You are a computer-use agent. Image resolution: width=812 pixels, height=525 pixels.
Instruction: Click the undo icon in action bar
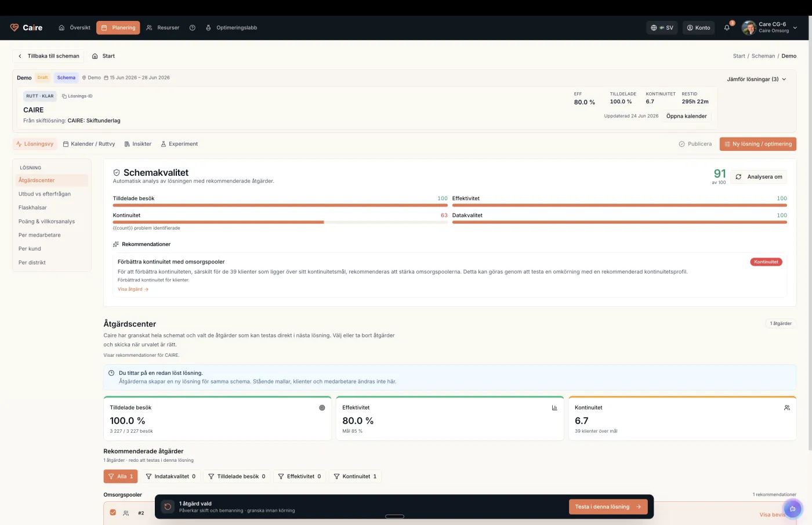[x=168, y=506]
